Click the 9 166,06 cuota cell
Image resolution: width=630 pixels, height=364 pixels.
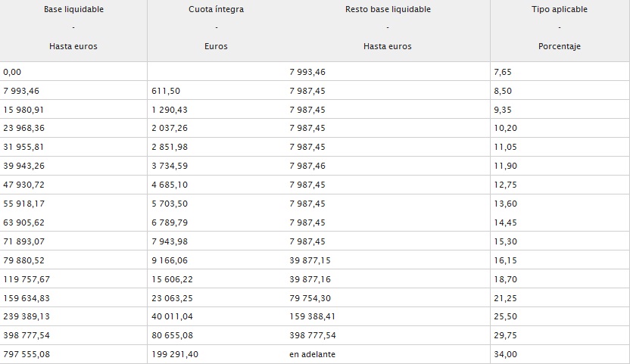(216, 260)
